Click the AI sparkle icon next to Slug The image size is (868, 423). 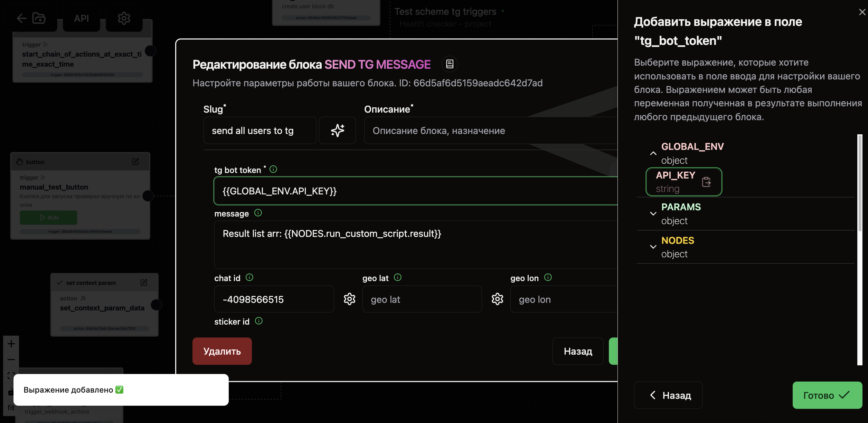337,131
